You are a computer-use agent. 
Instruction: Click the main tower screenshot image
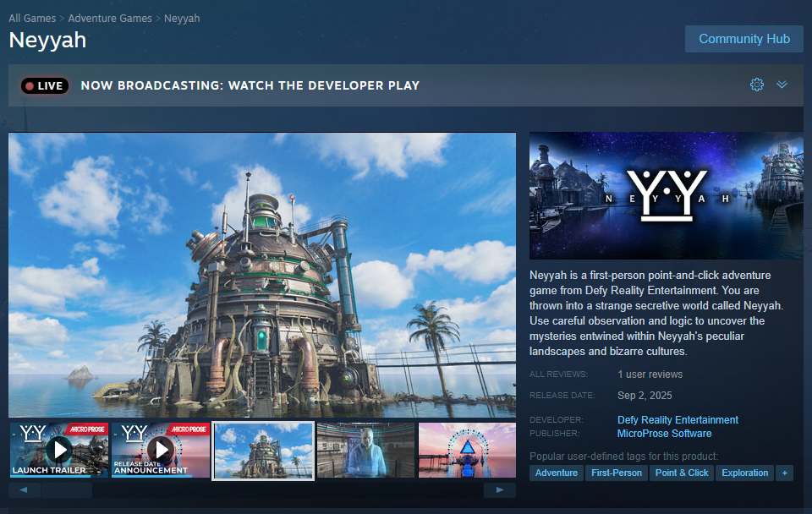pyautogui.click(x=262, y=275)
